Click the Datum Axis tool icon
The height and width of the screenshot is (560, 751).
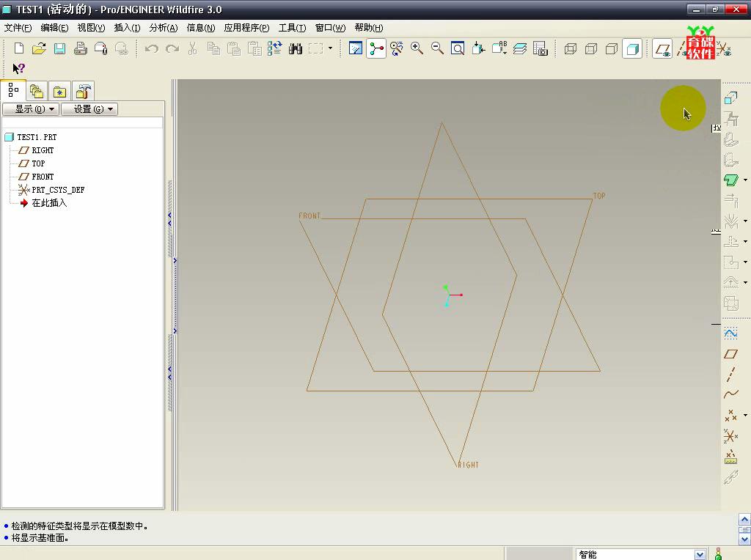pyautogui.click(x=730, y=374)
